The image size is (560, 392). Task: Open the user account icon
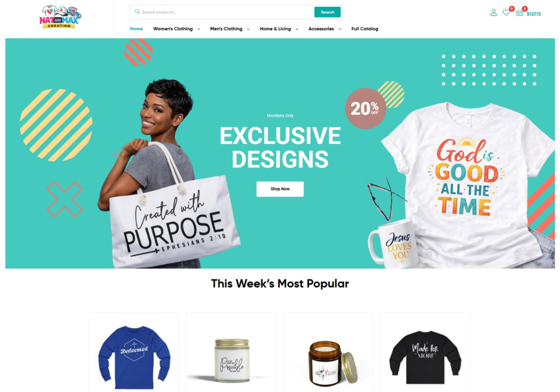pos(493,12)
